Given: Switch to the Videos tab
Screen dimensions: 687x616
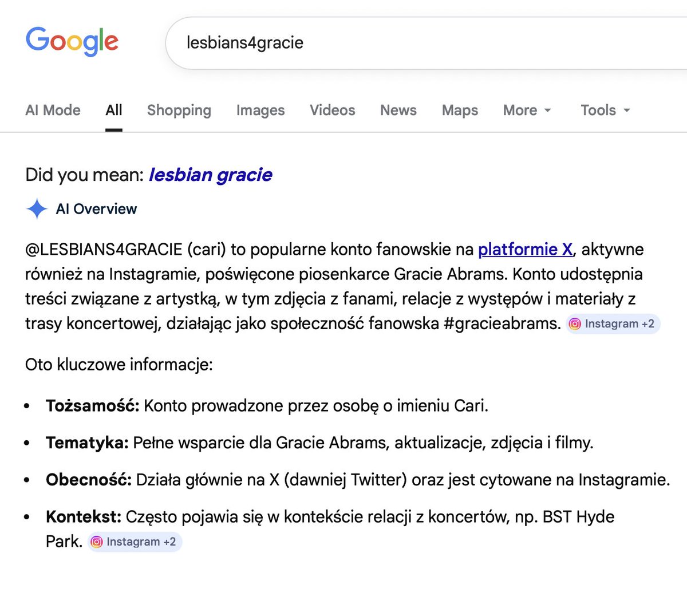Looking at the screenshot, I should pos(333,110).
